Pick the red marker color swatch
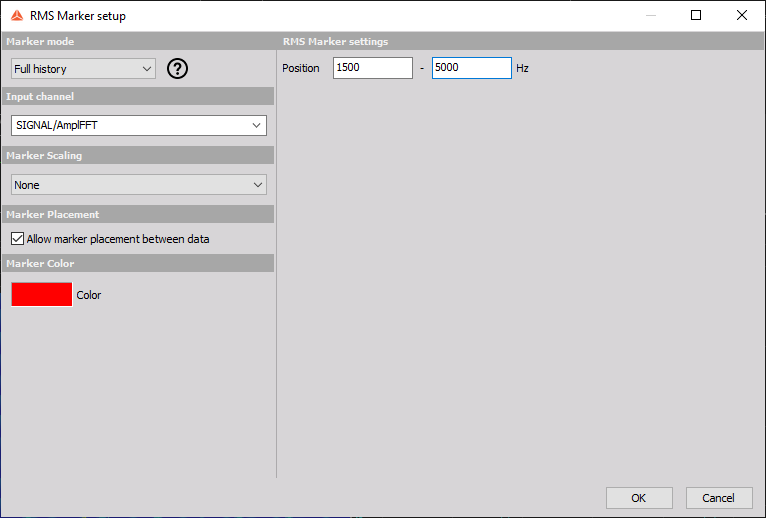Viewport: 766px width, 518px height. [42, 295]
